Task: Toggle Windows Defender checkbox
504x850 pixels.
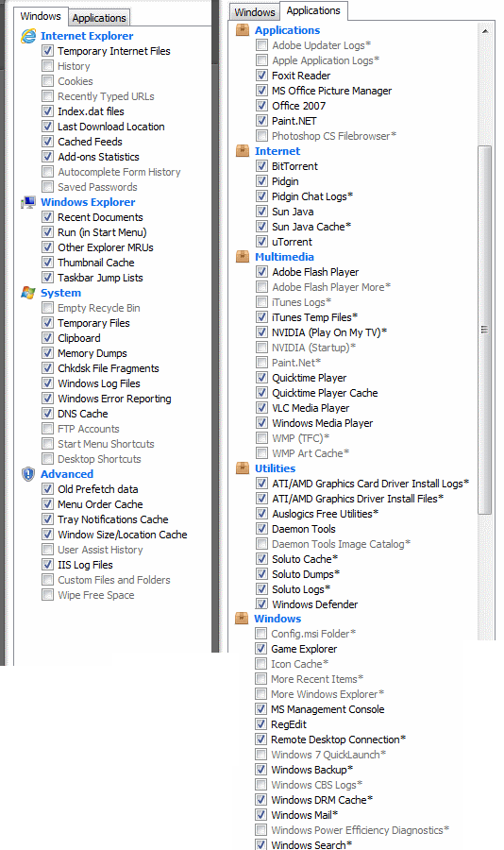Action: pyautogui.click(x=261, y=603)
